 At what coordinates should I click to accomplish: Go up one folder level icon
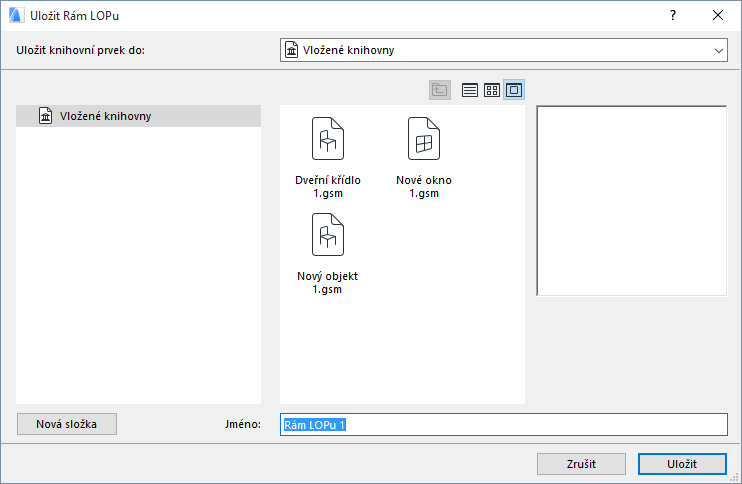click(440, 90)
